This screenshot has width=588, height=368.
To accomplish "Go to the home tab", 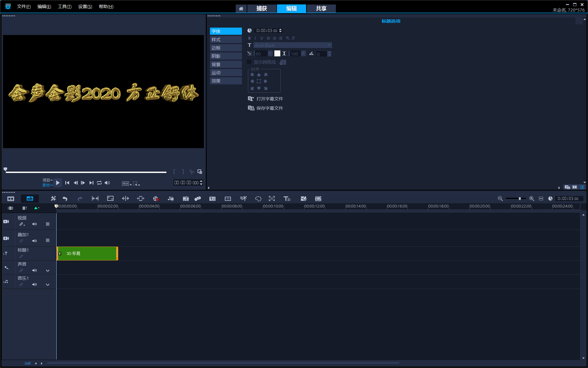I will pyautogui.click(x=241, y=9).
